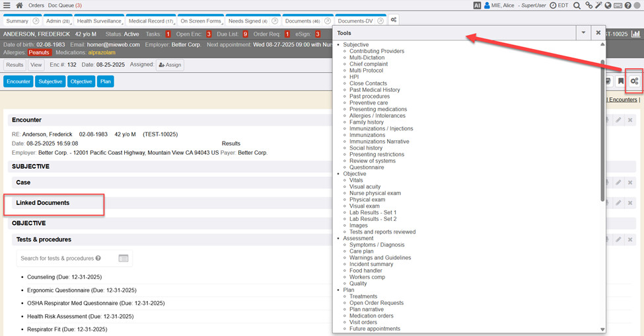
Task: Choose Vitals from the Tools list
Action: [356, 181]
